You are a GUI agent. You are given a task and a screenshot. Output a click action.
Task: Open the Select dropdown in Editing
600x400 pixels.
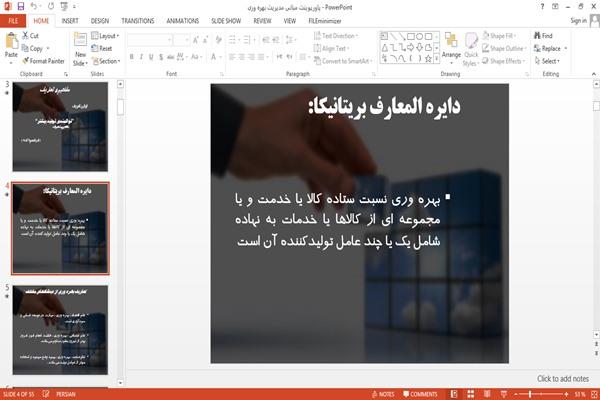(547, 61)
